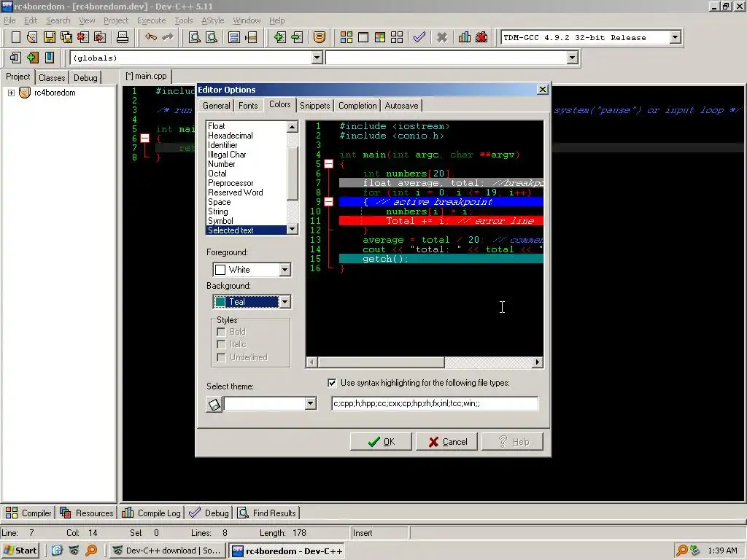Click the White foreground color swatch

(x=220, y=270)
